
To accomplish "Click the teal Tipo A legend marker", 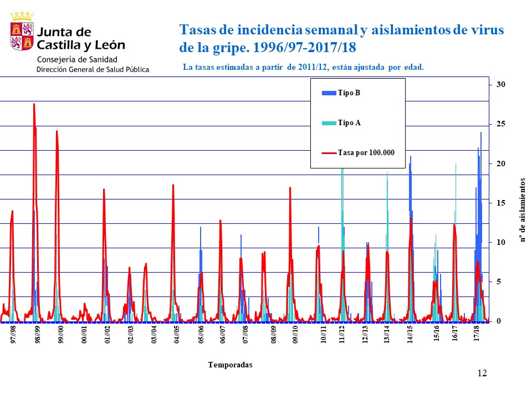I will [329, 123].
